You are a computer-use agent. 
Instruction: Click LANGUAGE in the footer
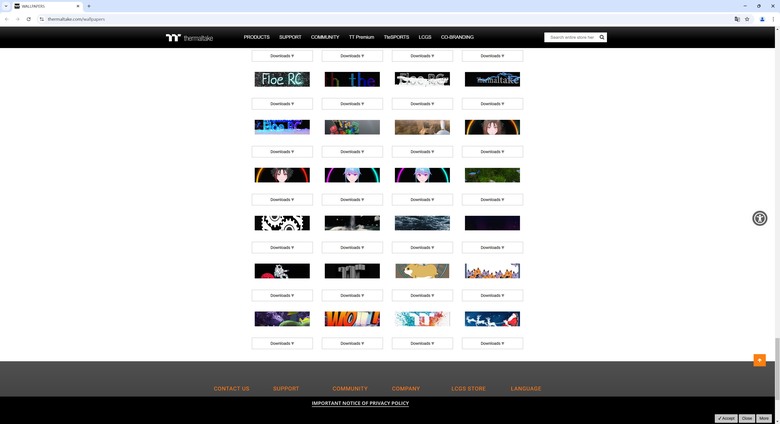point(526,389)
